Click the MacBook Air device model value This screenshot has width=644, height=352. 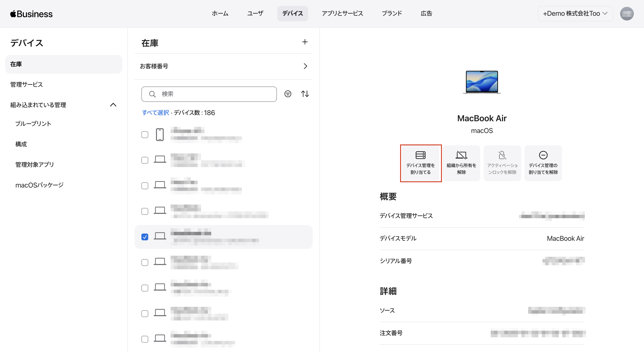pos(565,238)
